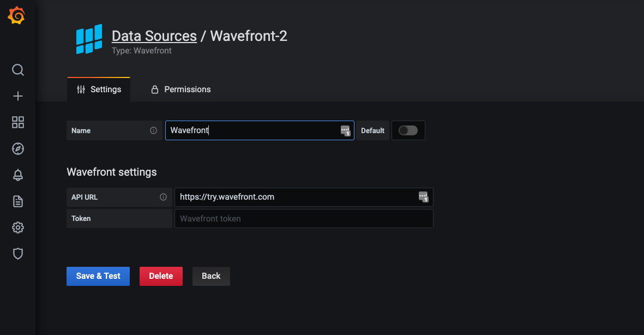This screenshot has height=335, width=644.
Task: Click the API URL input field
Action: 304,197
